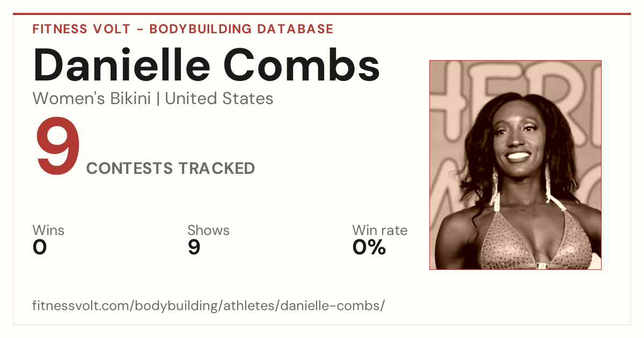Click the Shows stat label

click(x=208, y=231)
